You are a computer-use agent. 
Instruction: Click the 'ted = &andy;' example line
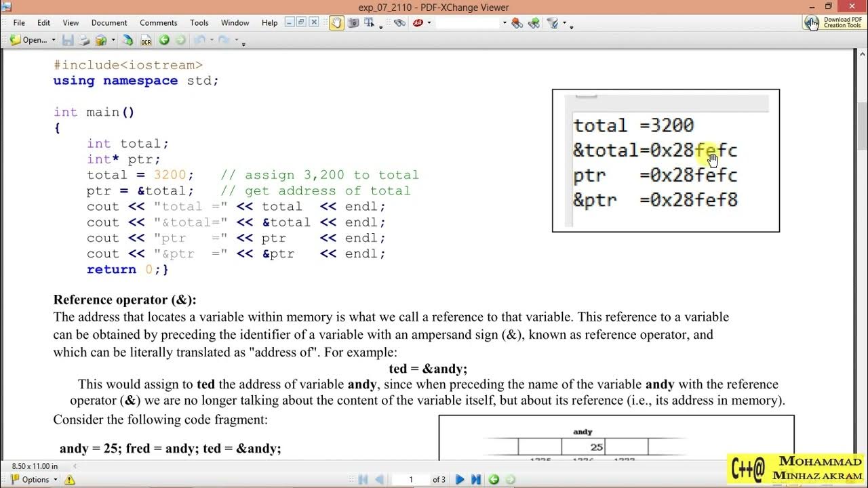[428, 369]
